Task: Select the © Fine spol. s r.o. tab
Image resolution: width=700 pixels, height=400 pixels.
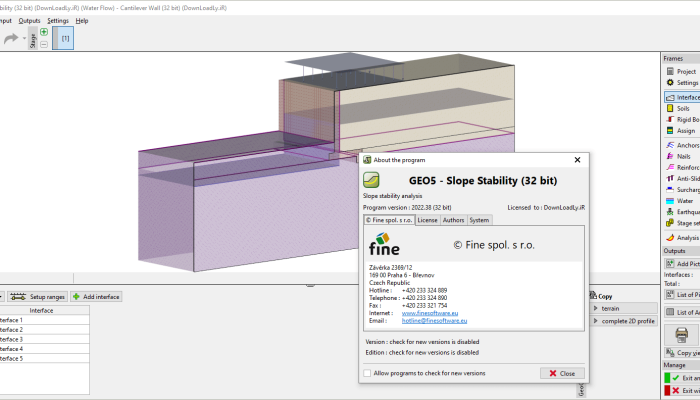Action: (x=389, y=220)
